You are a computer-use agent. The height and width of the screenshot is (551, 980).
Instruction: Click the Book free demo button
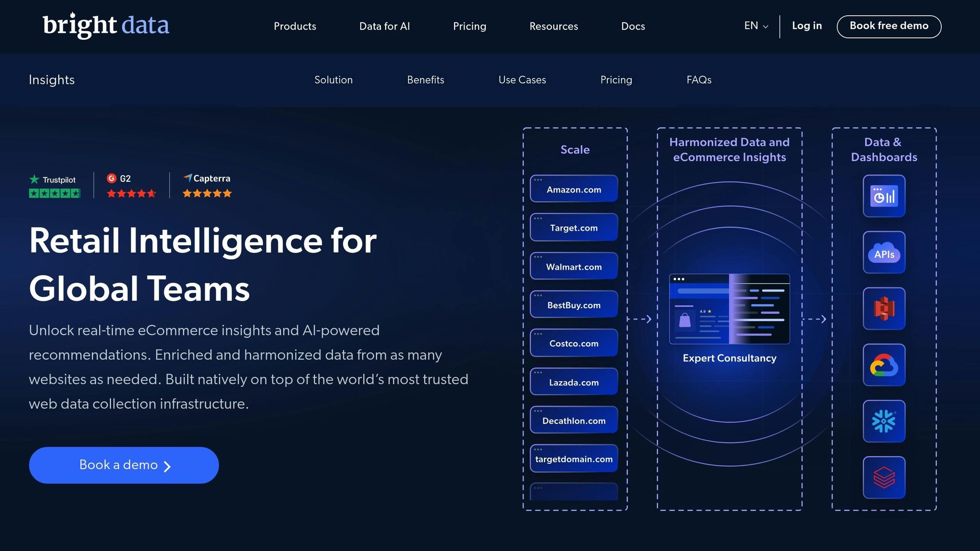[889, 26]
